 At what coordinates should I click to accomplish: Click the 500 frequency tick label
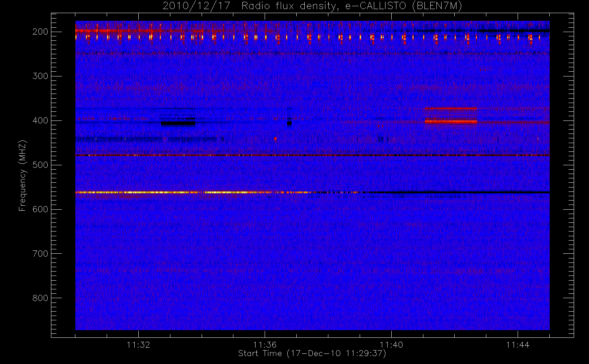(40, 165)
